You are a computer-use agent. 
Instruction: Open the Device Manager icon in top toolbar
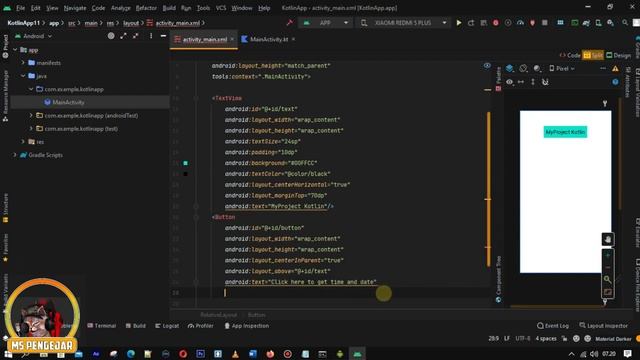point(598,23)
